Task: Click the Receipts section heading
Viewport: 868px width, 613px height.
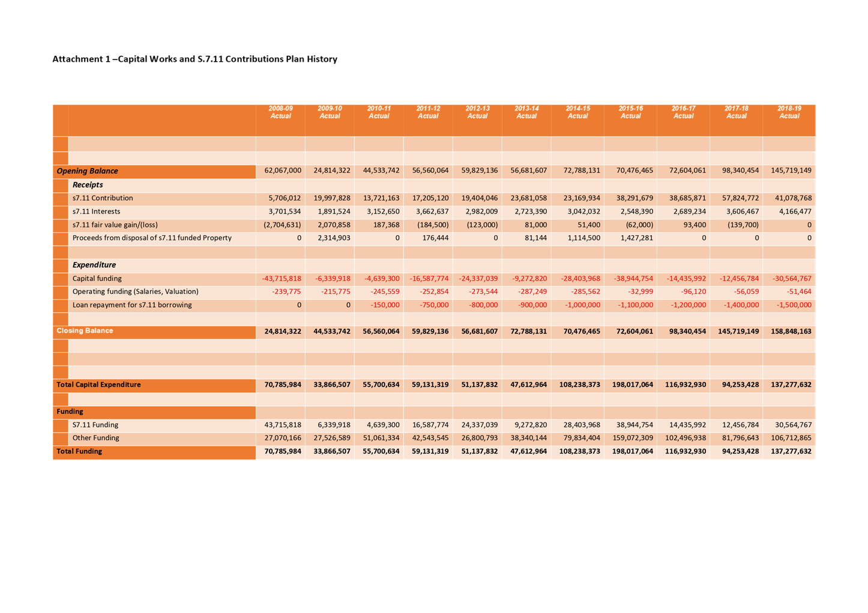Action: coord(88,185)
